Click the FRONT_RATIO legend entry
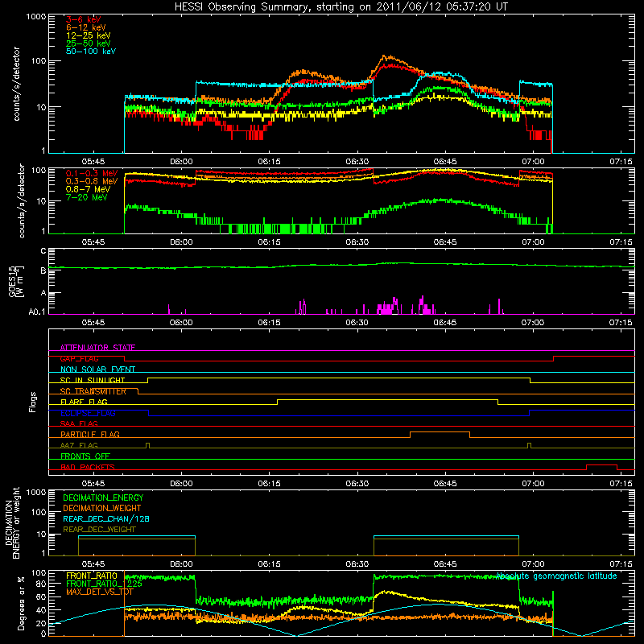The image size is (644, 644). (92, 576)
